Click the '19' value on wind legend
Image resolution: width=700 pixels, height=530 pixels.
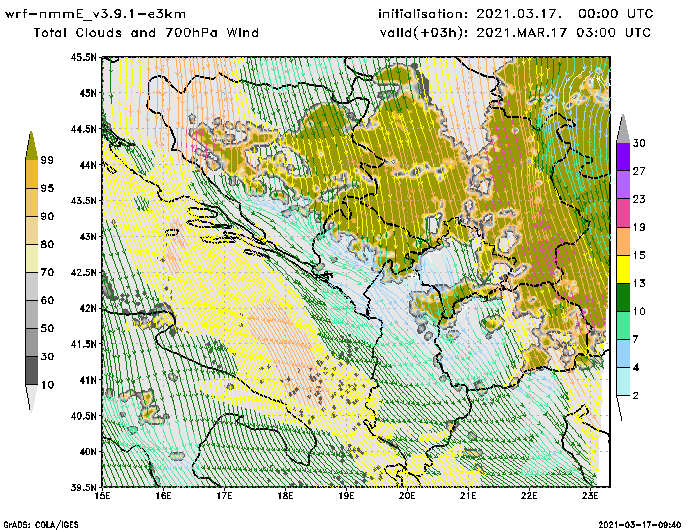[x=639, y=227]
